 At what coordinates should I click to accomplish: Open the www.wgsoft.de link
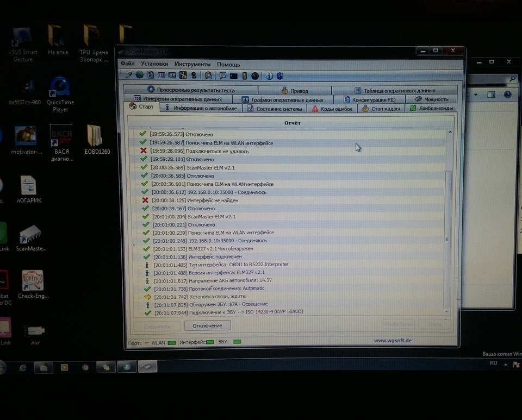click(x=393, y=341)
